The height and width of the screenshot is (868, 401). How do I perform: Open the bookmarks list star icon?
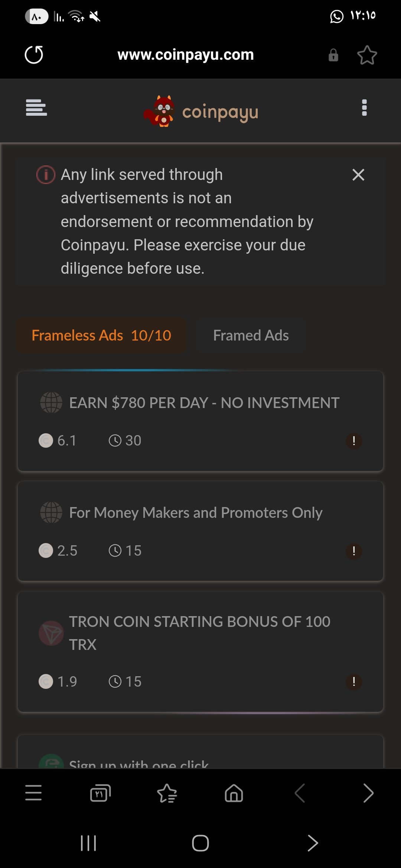[x=167, y=793]
